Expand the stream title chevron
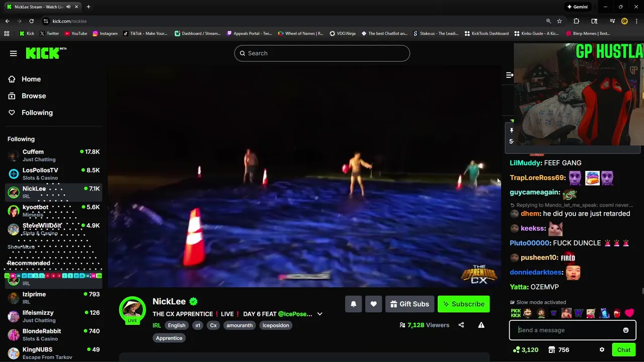644x362 pixels. 319,314
